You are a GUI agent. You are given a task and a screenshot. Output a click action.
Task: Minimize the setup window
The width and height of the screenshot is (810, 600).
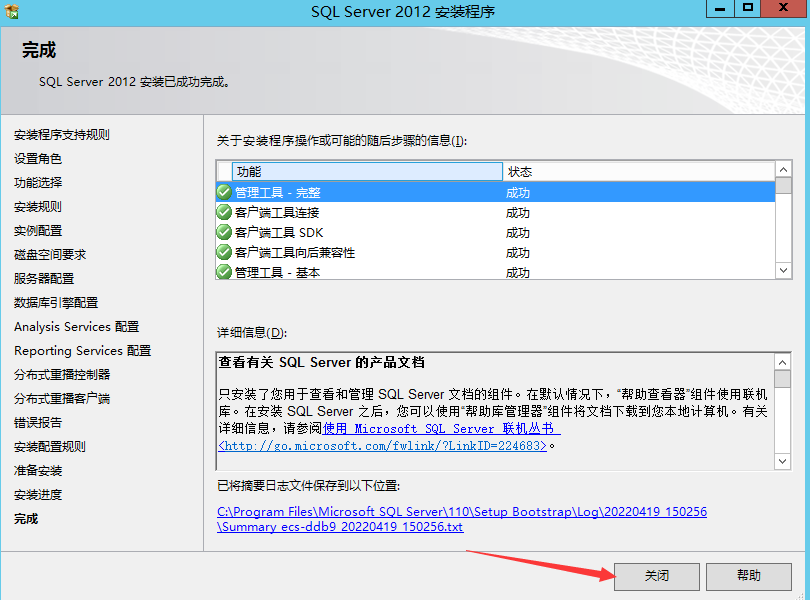[720, 9]
